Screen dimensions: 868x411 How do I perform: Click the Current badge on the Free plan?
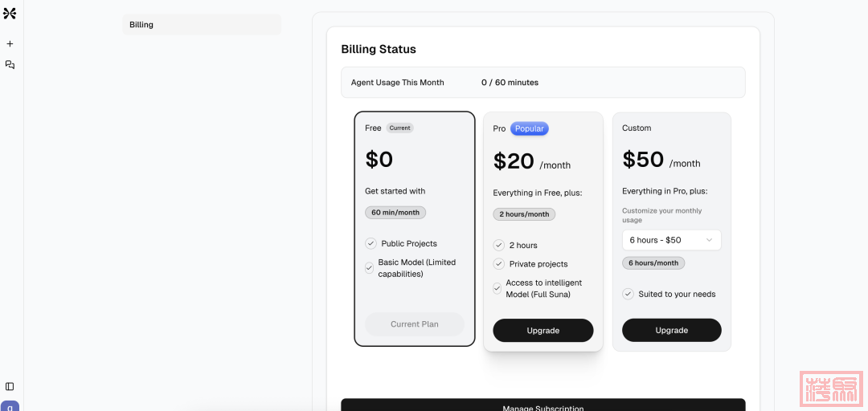399,128
